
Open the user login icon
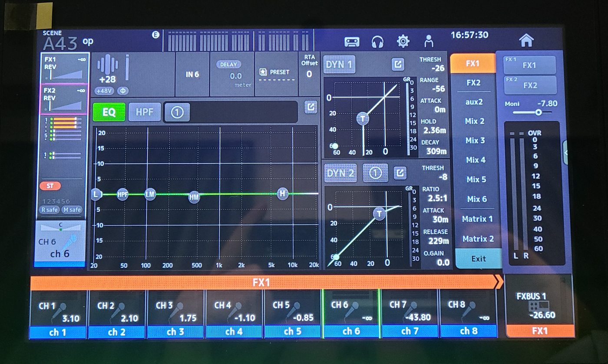point(429,41)
